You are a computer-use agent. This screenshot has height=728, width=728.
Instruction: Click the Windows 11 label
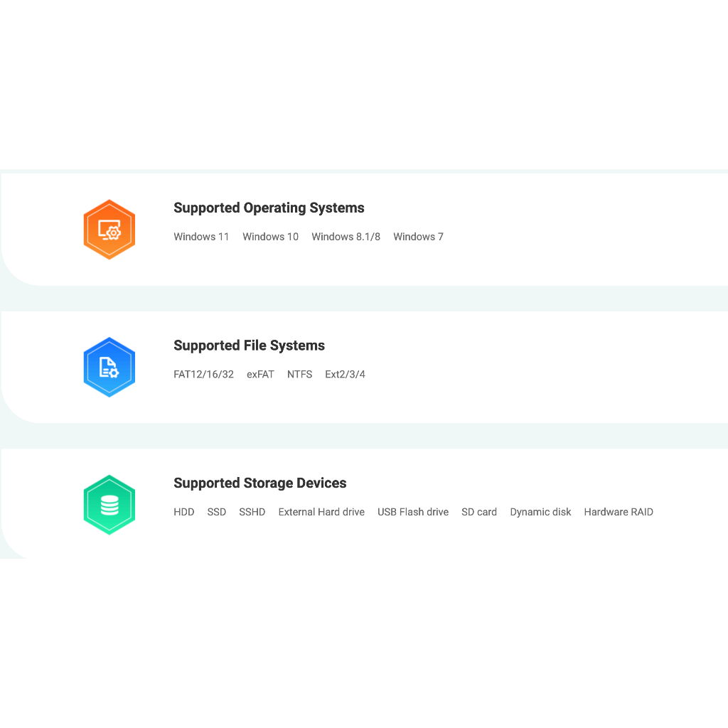tap(201, 237)
